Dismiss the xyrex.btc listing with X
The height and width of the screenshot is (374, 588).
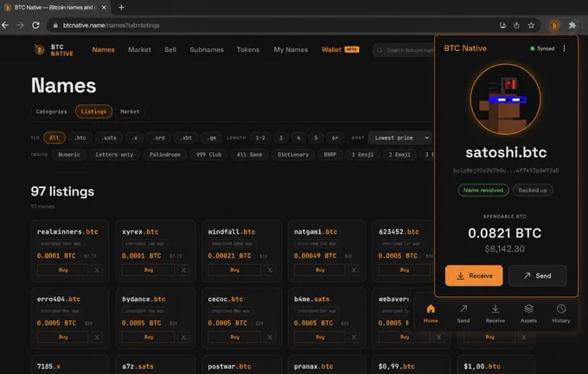[x=183, y=270]
